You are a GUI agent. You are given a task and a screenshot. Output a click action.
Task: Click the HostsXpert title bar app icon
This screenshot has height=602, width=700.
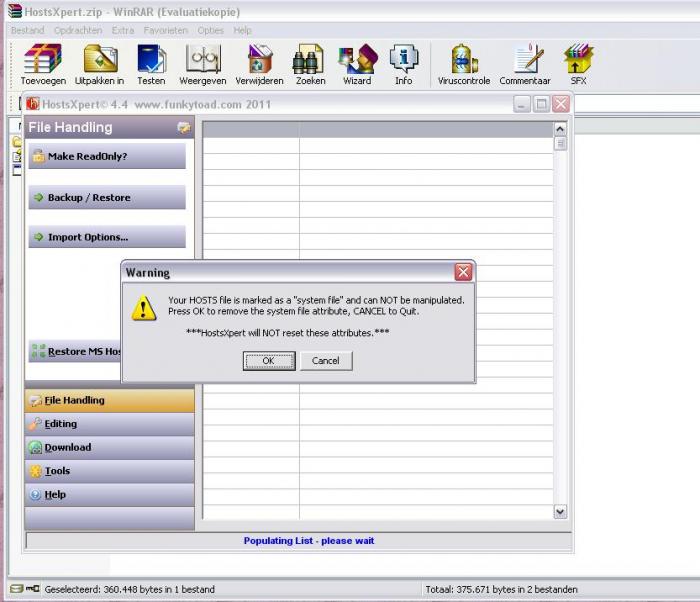(33, 104)
